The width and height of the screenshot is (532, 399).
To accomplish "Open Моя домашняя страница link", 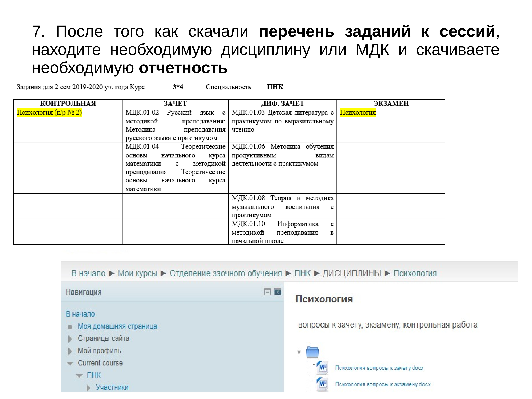I will click(117, 326).
